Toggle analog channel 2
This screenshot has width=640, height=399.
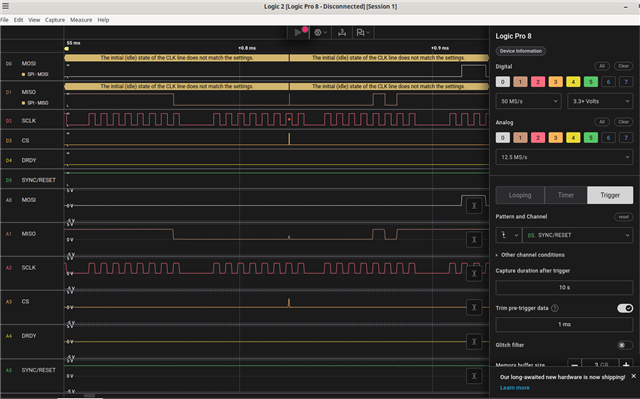click(538, 137)
